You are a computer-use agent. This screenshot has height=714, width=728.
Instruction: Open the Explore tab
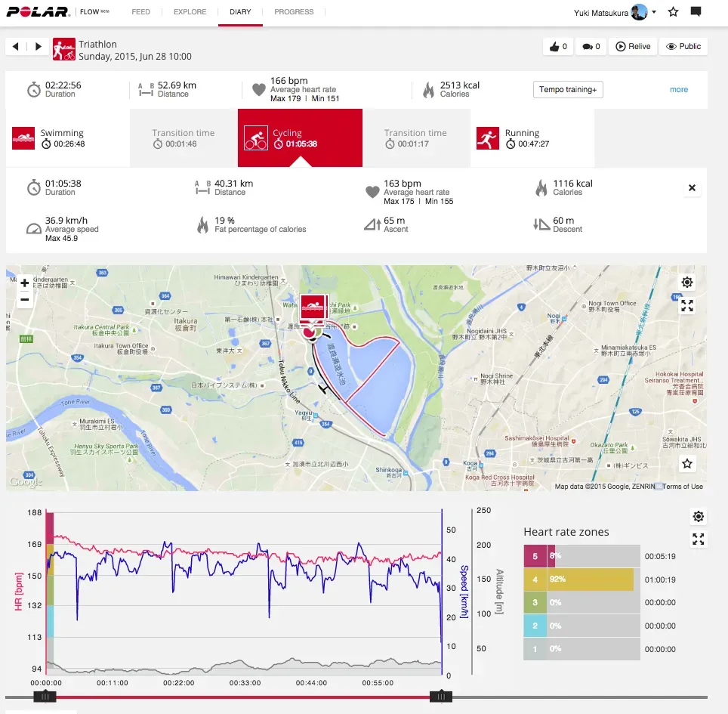pos(190,12)
